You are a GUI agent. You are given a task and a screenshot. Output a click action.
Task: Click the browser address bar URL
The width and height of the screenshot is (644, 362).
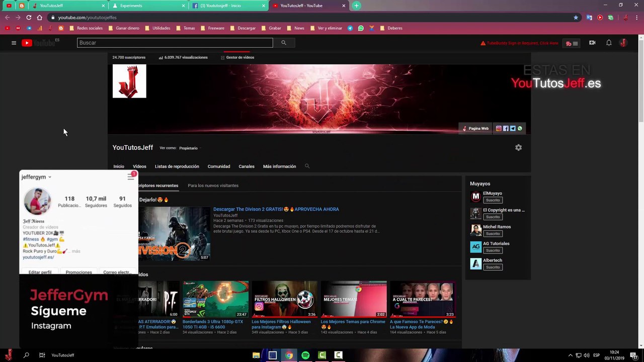[87, 18]
